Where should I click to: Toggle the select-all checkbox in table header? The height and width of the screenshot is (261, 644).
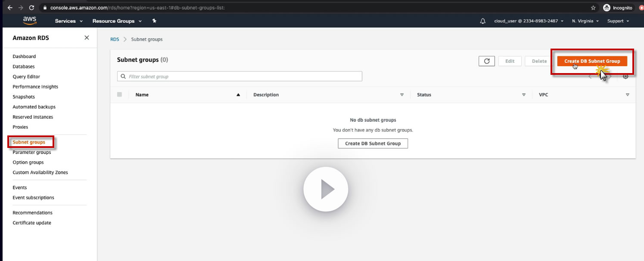(119, 95)
